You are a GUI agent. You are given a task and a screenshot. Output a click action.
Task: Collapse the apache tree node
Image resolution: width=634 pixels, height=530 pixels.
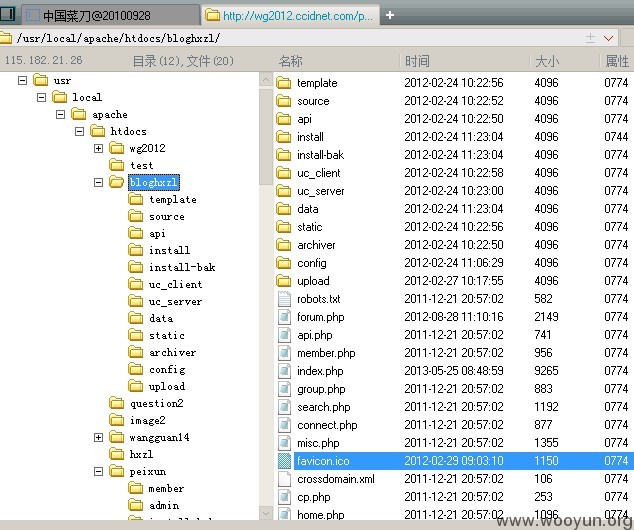point(60,114)
